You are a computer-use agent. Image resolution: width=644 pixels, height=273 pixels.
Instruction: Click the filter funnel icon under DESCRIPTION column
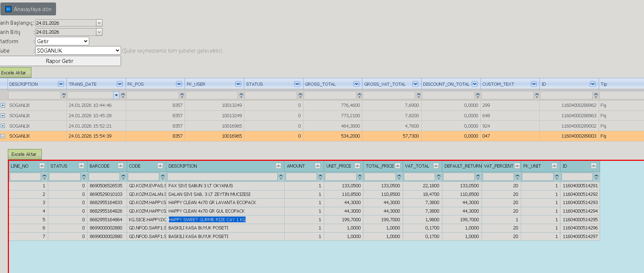point(64,95)
